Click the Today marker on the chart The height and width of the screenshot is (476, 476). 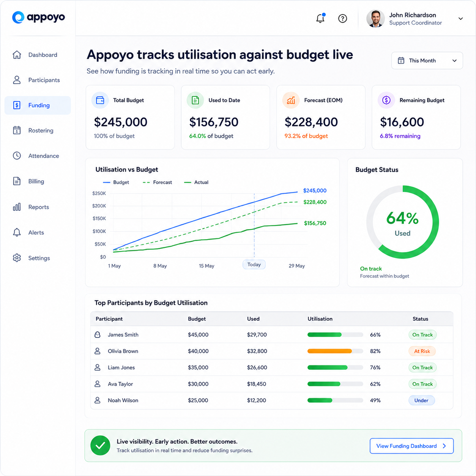coord(254,265)
